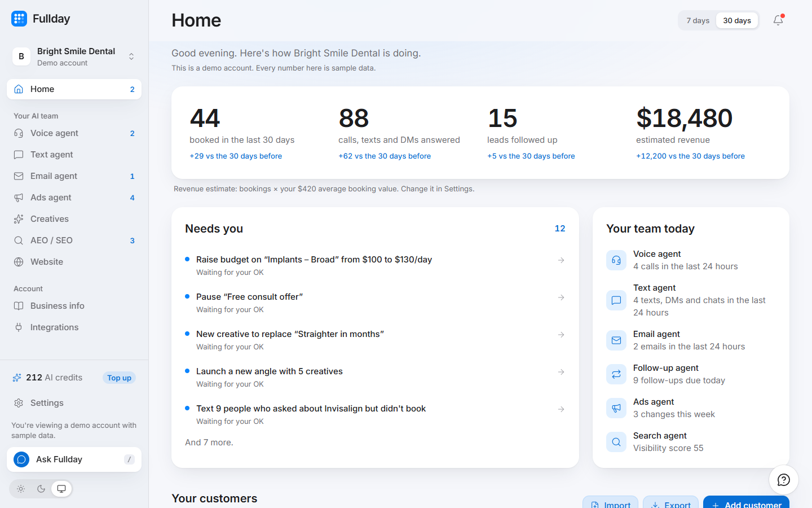Open arrow for Text 9 people item

[x=561, y=409]
